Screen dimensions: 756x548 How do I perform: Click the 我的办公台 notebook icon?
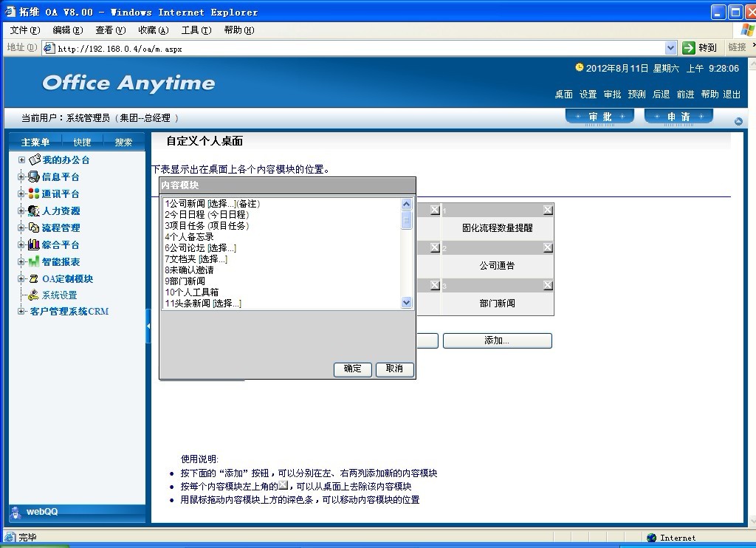coord(34,160)
